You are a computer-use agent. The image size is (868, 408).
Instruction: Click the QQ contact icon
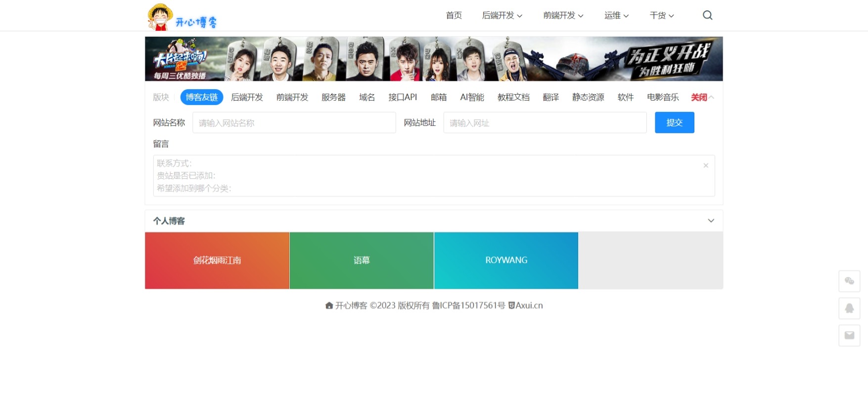pyautogui.click(x=849, y=308)
